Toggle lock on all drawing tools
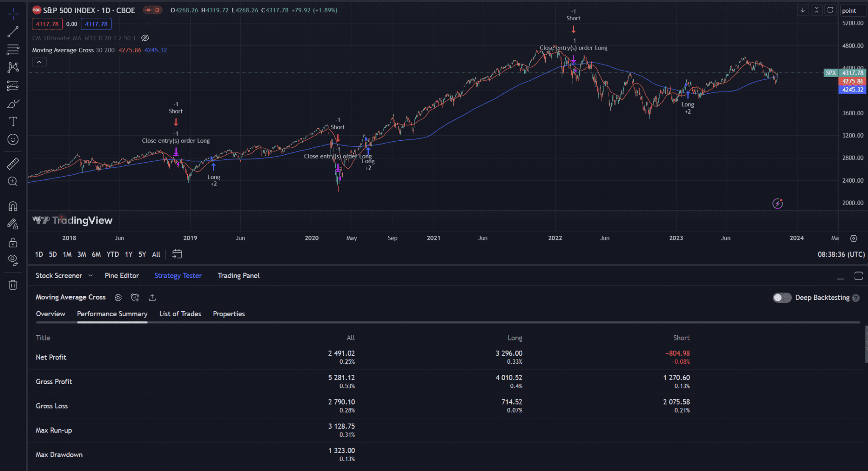The height and width of the screenshot is (471, 868). [13, 242]
